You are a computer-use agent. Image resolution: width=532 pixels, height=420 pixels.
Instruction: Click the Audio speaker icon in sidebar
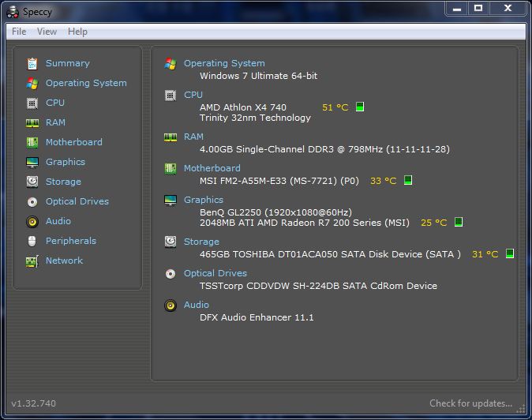32,222
